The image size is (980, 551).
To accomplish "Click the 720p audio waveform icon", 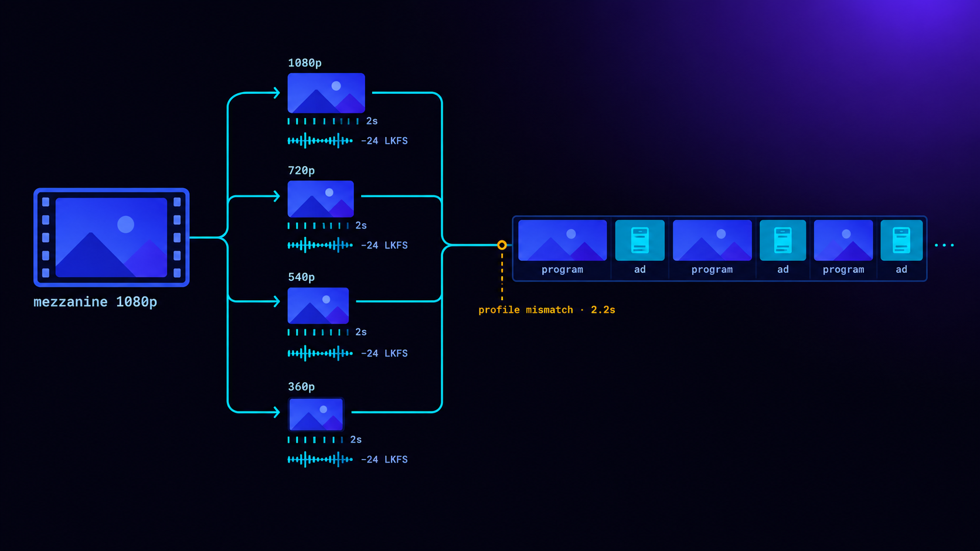I will (x=320, y=245).
